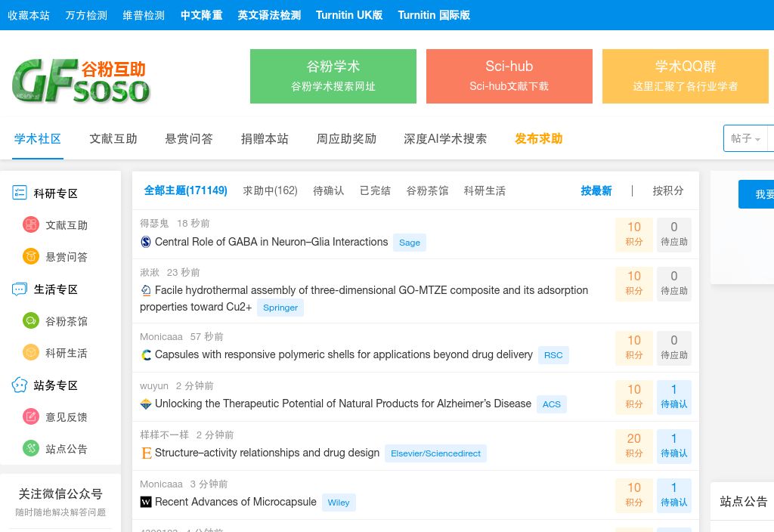Click the green 谷粉学术 banner button
This screenshot has width=774, height=532.
click(x=333, y=76)
